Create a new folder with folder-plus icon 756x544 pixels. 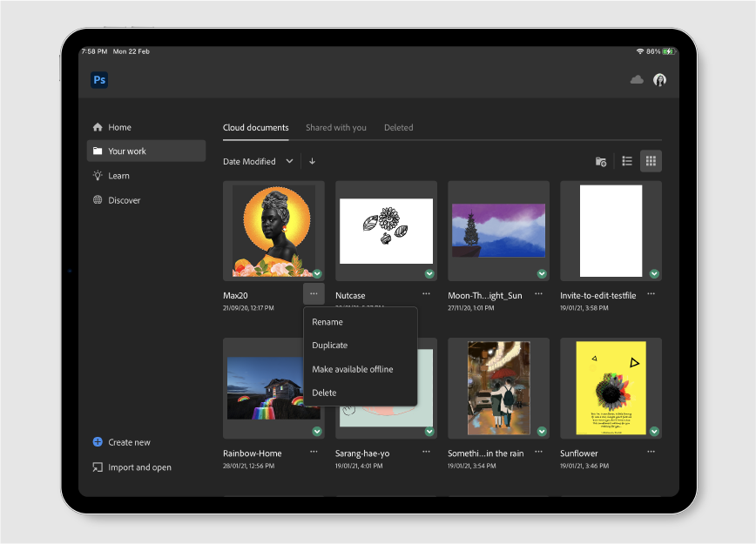601,161
